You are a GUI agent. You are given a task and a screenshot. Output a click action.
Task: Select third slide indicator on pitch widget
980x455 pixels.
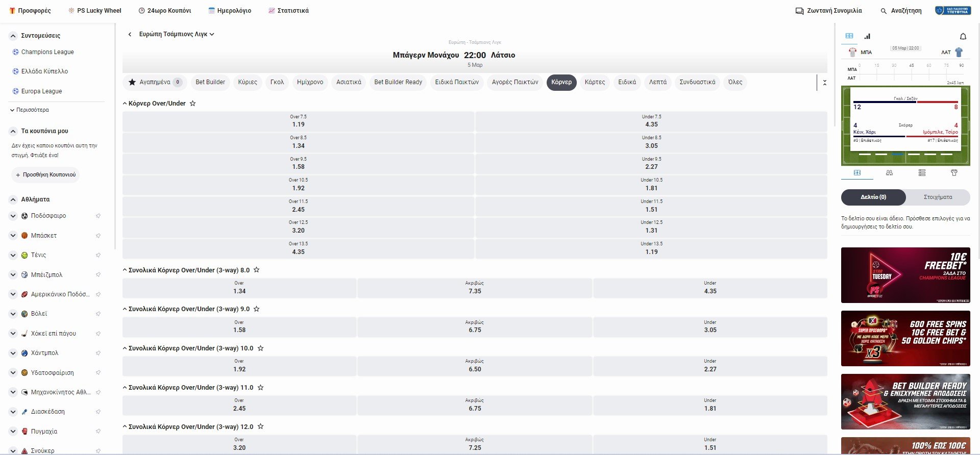pyautogui.click(x=897, y=154)
